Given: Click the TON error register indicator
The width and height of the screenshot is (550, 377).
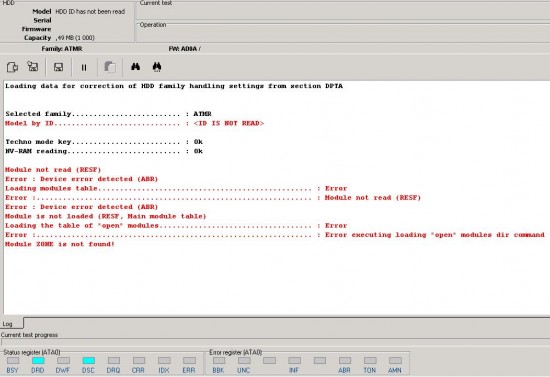Looking at the screenshot, I should [x=370, y=361].
